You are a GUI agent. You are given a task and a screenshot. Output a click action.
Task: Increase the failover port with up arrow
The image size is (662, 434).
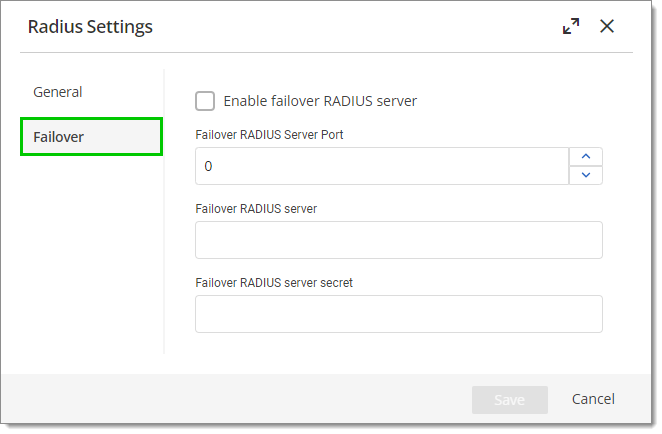[x=586, y=157]
